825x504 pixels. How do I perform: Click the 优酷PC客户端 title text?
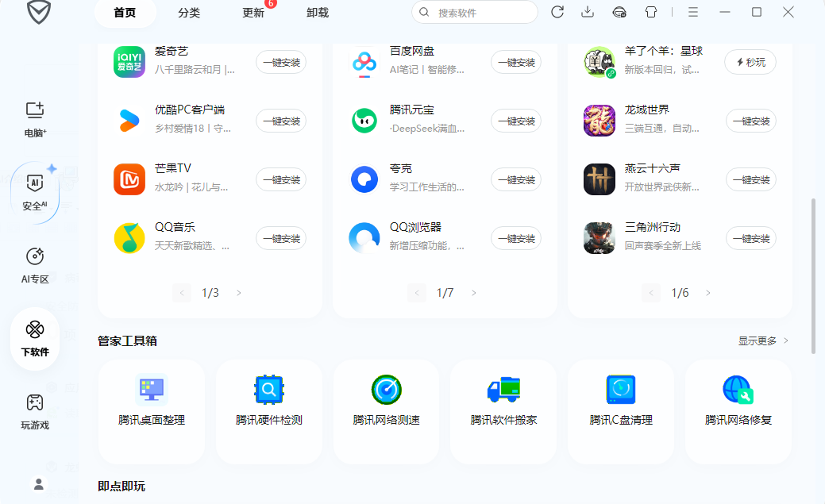[x=190, y=110]
